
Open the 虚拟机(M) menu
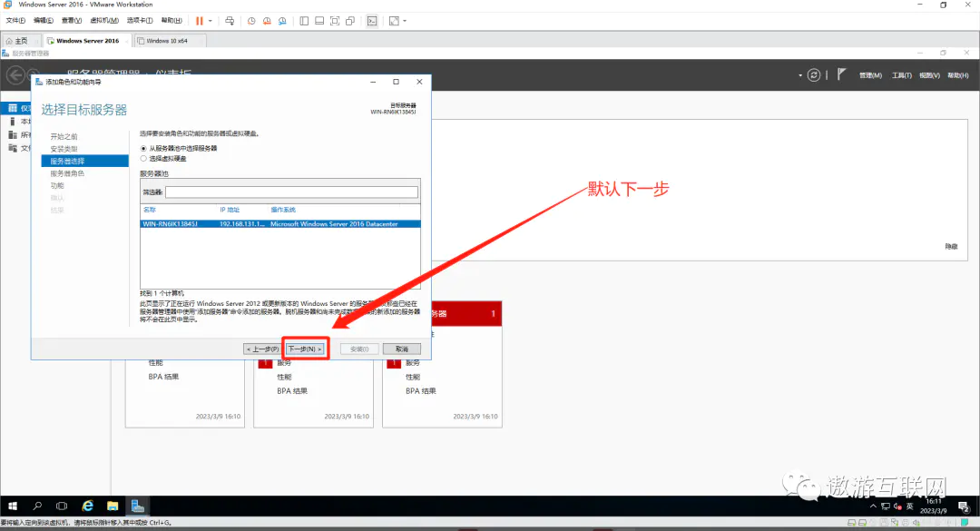point(103,21)
